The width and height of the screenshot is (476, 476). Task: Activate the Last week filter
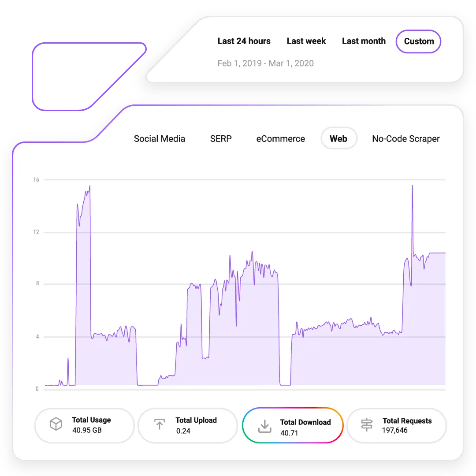pyautogui.click(x=306, y=41)
